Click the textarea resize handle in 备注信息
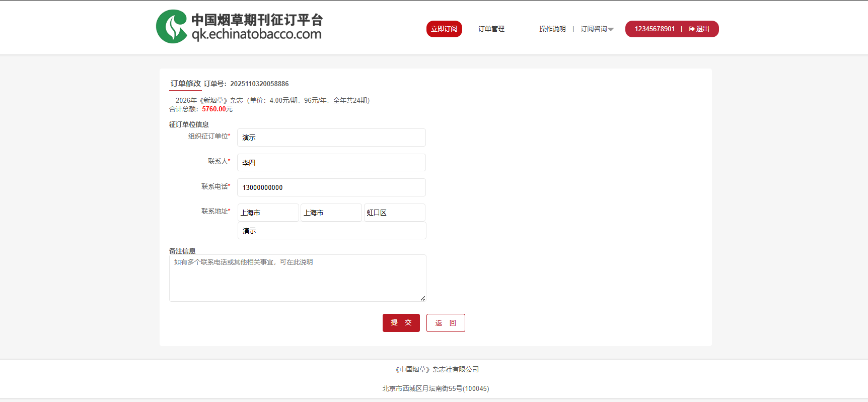Screen dimensions: 868x402 click(422, 298)
